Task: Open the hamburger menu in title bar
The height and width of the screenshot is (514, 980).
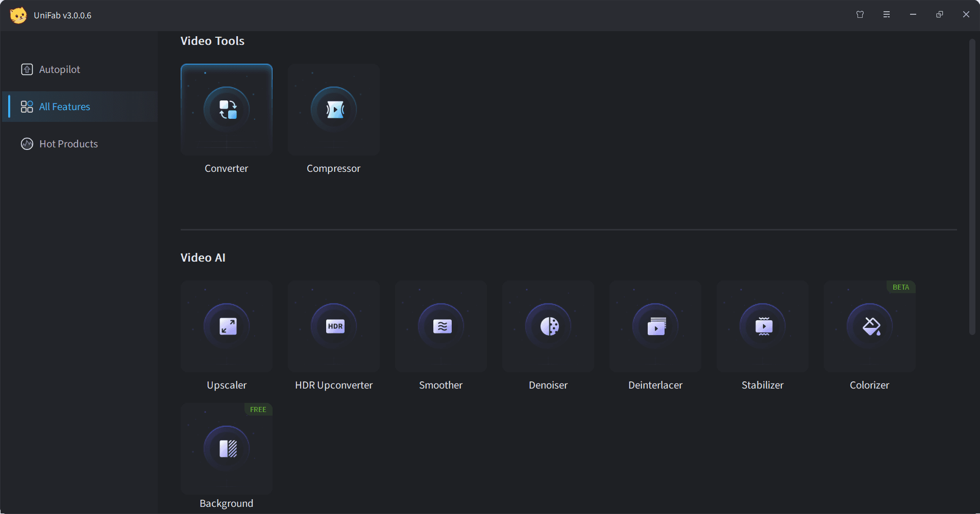Action: 887,15
